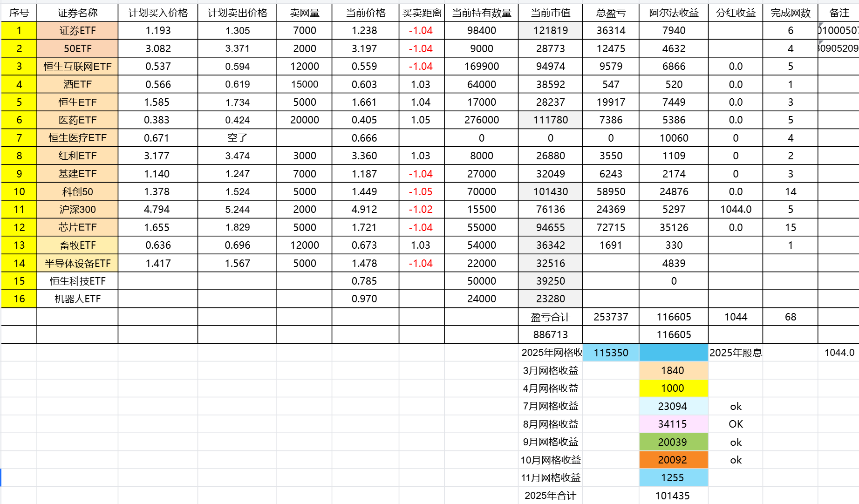The width and height of the screenshot is (859, 504).
Task: Click the 计划买入价格 column header
Action: (x=158, y=13)
